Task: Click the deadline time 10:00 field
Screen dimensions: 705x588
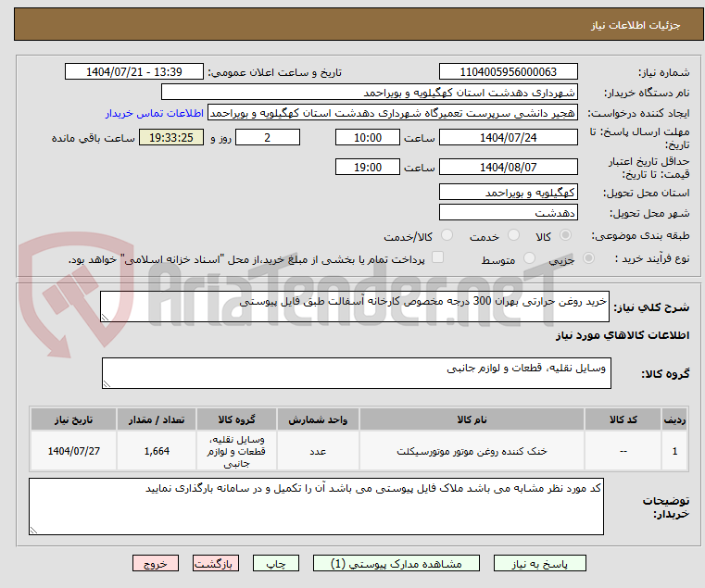Action: pos(368,138)
